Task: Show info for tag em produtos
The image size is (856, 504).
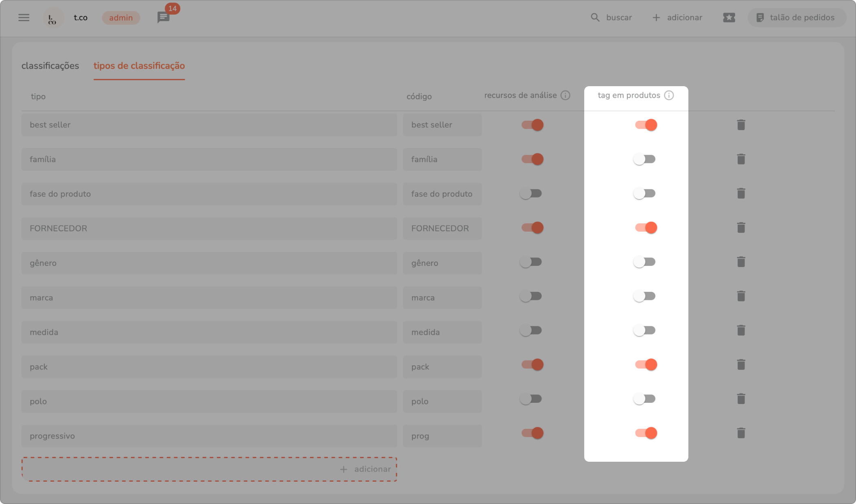Action: [669, 95]
